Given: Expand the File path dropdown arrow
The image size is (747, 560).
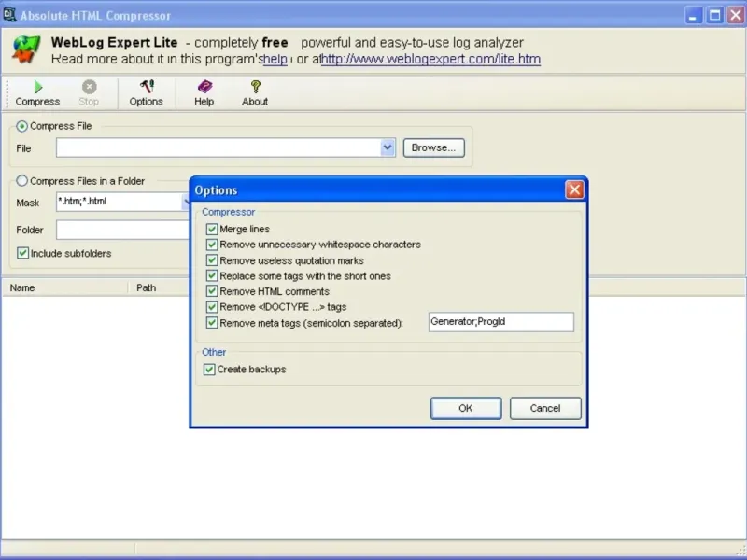Looking at the screenshot, I should coord(388,147).
